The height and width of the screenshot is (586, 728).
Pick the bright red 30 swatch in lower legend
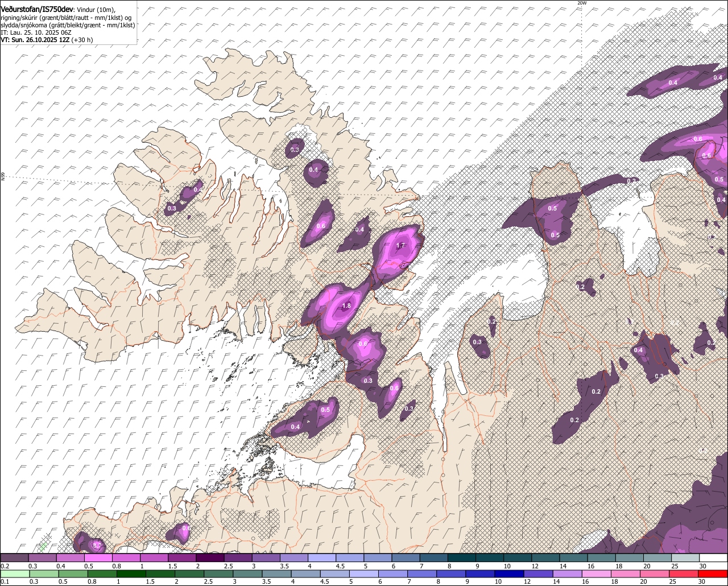click(713, 573)
